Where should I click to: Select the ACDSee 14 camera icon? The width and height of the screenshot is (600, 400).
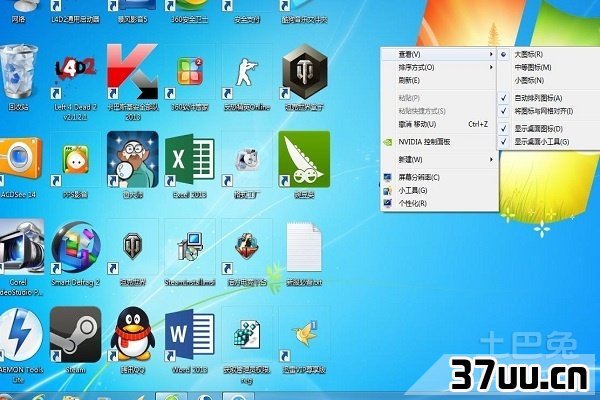[19, 159]
